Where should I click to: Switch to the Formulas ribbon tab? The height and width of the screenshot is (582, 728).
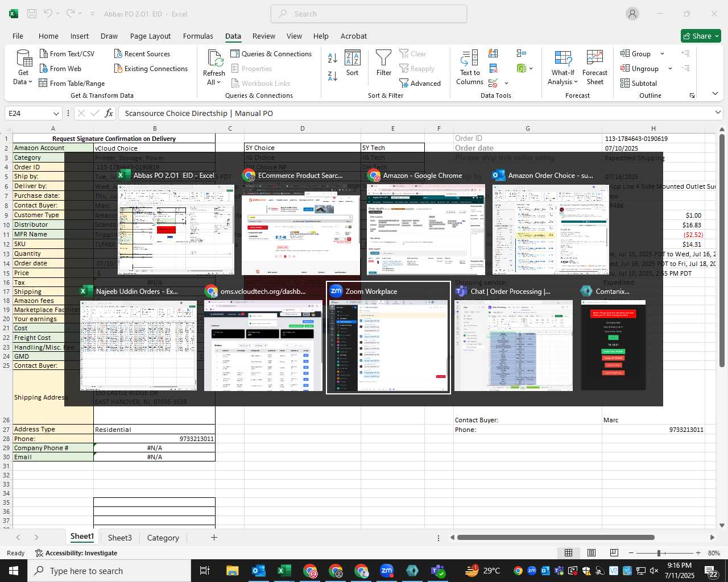click(198, 36)
